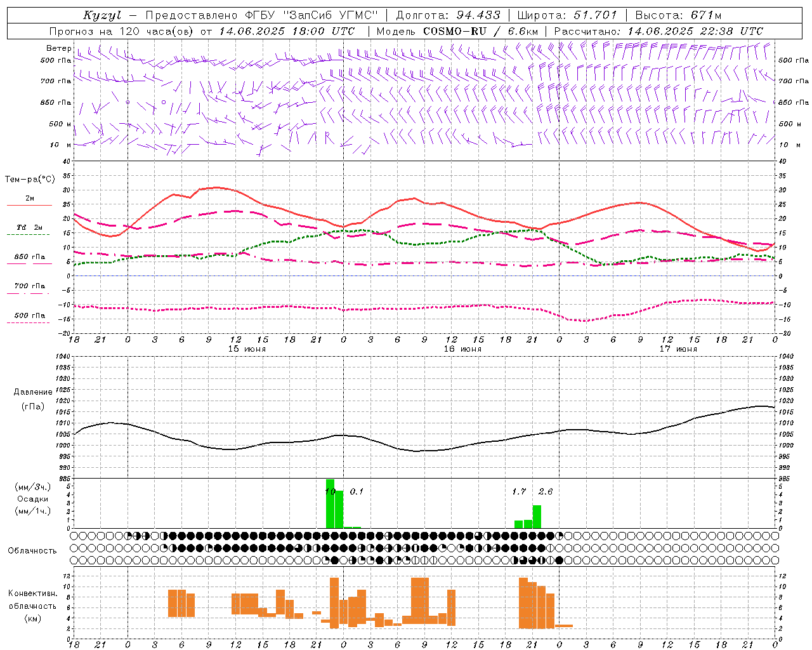Click the tallest green precipitation bar near "10"
This screenshot has width=812, height=650.
tap(330, 503)
